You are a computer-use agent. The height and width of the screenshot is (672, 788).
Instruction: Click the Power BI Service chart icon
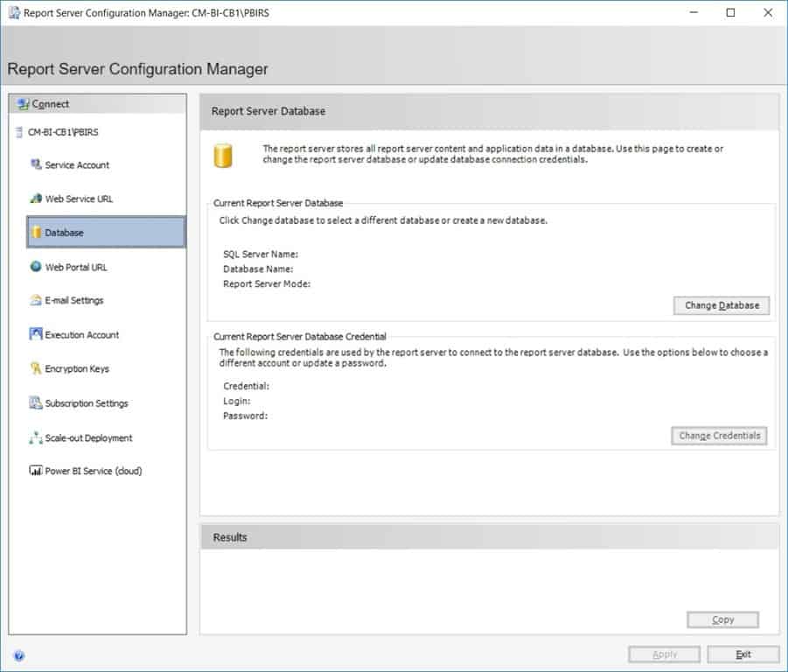click(36, 471)
